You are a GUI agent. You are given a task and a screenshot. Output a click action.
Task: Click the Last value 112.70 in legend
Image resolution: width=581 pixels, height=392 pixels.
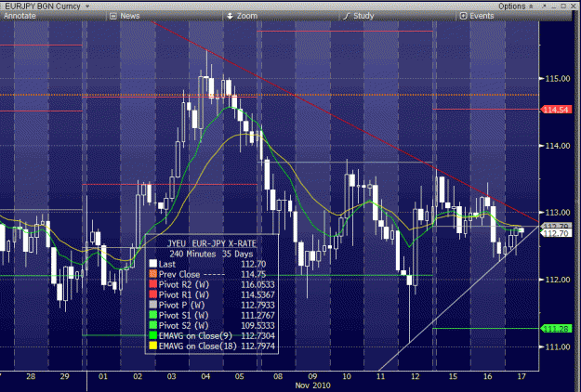pyautogui.click(x=254, y=264)
